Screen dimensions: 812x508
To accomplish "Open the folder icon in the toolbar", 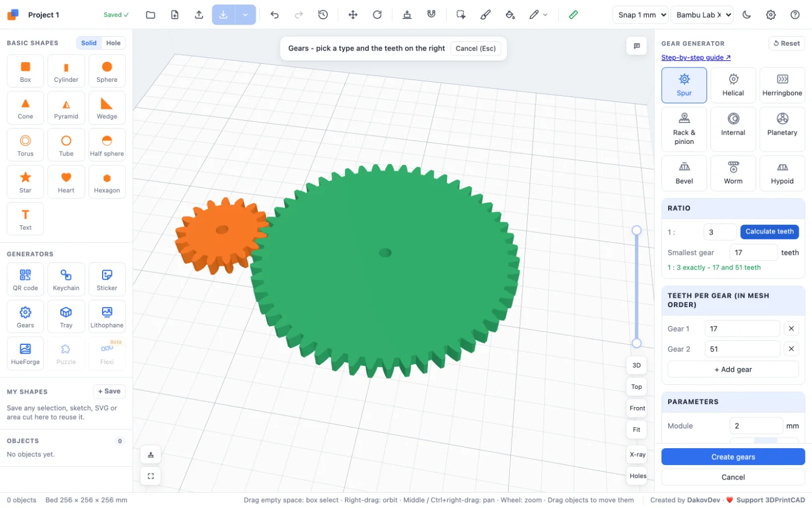I will [x=150, y=15].
